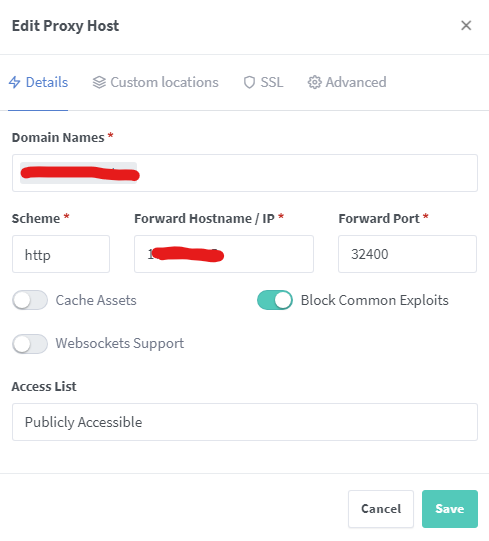Save the proxy host changes
The height and width of the screenshot is (541, 489).
point(450,509)
